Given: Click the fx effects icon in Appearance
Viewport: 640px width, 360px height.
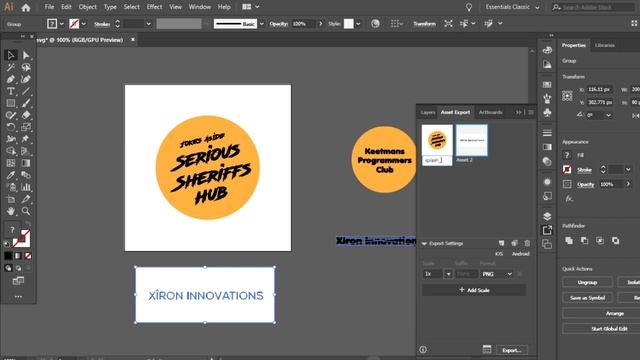Looking at the screenshot, I should point(569,199).
